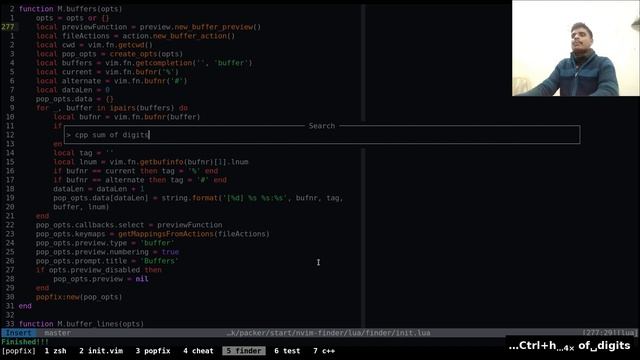Viewport: 640px width, 360px height.
Task: Open the '6 test' tab
Action: pyautogui.click(x=287, y=351)
